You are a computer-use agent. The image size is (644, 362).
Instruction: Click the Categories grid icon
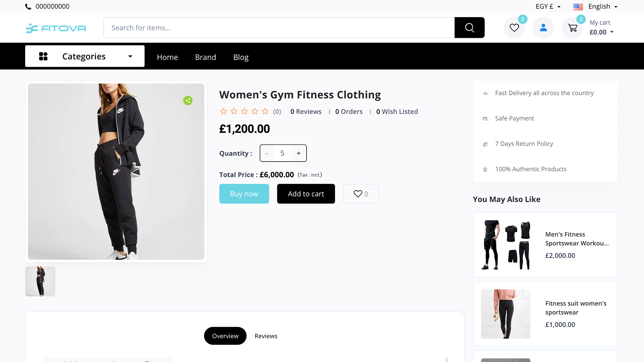(x=43, y=56)
